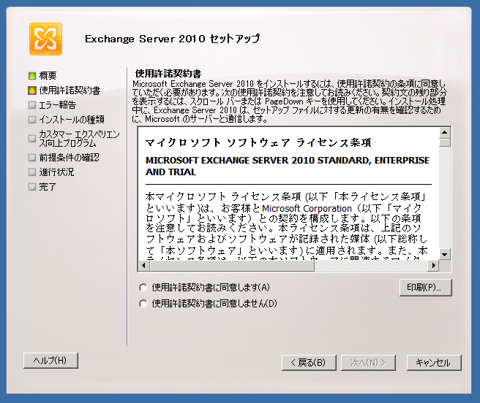
Task: Click the license text scroll-down arrow
Action: tap(445, 255)
